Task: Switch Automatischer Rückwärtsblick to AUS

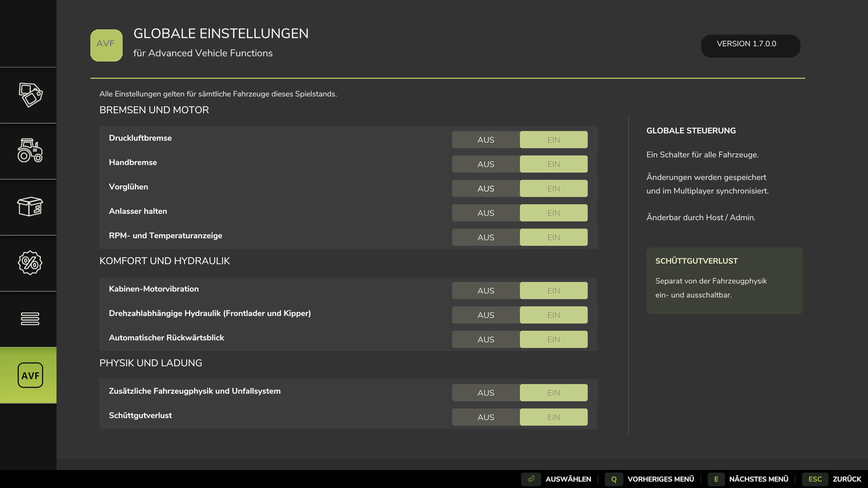Action: click(486, 340)
